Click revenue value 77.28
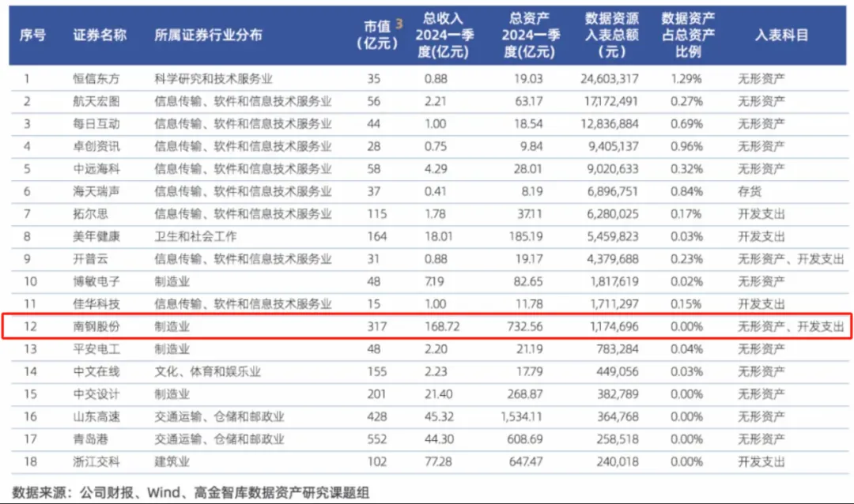 point(438,461)
